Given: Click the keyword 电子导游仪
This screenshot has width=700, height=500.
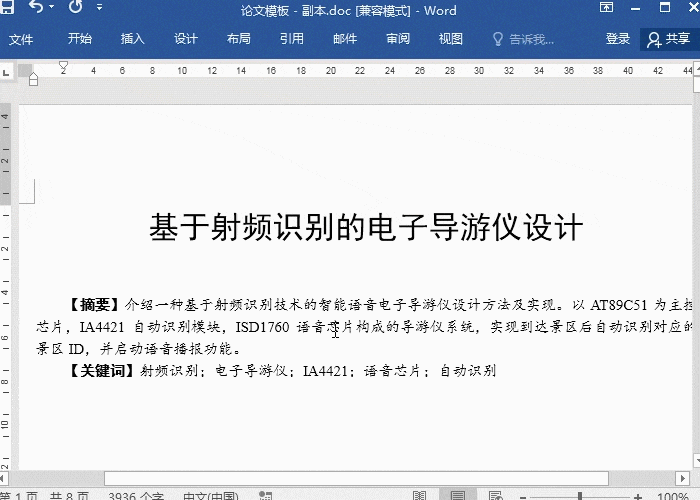Looking at the screenshot, I should click(x=251, y=371).
